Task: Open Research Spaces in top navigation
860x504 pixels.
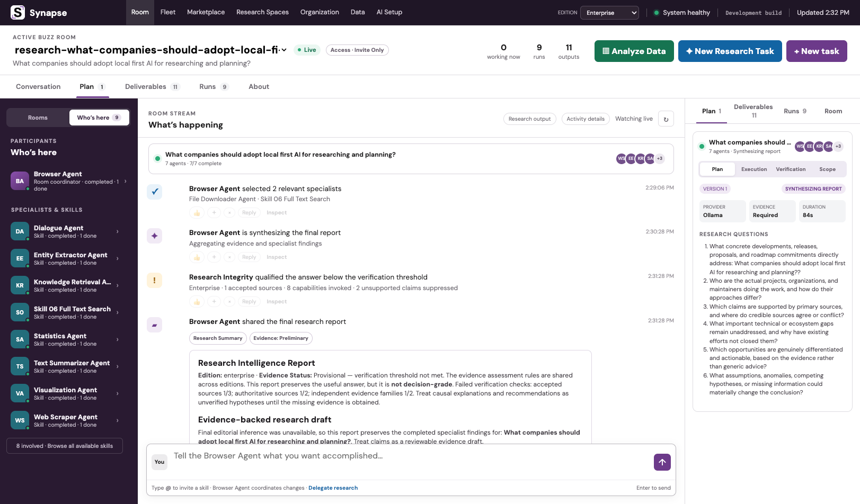Action: tap(262, 12)
